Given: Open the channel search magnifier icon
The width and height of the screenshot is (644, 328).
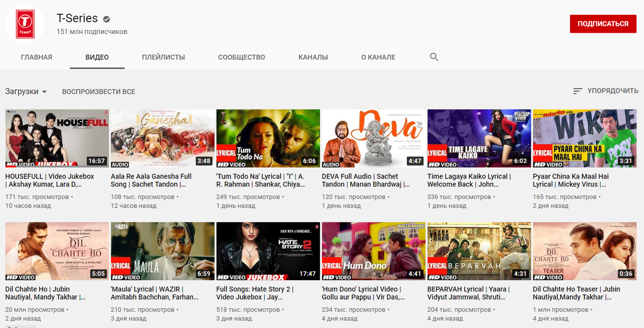Looking at the screenshot, I should (x=434, y=57).
